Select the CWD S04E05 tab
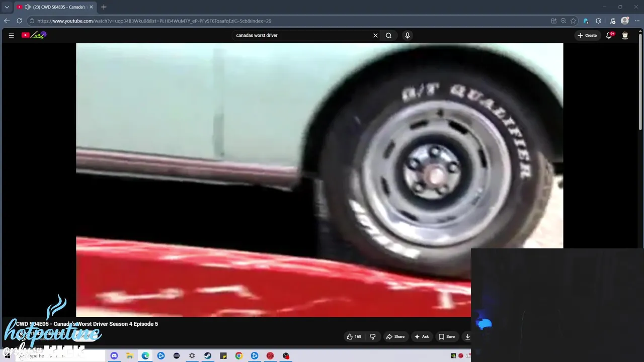The width and height of the screenshot is (644, 362). point(54,7)
